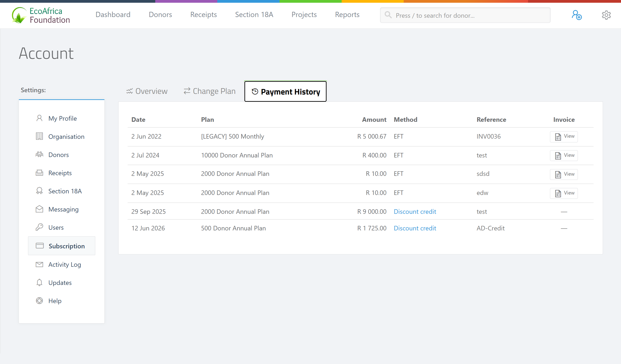
Task: Click the Method column header
Action: [x=405, y=120]
